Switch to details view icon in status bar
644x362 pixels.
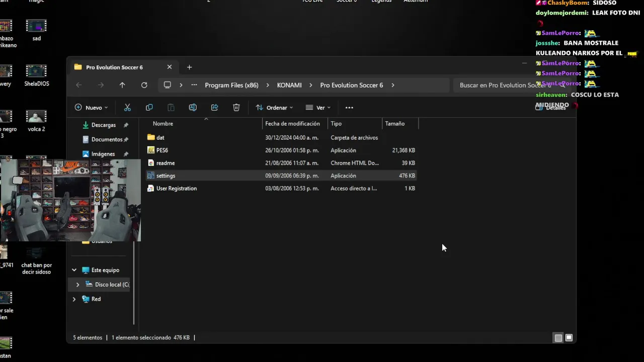click(558, 338)
